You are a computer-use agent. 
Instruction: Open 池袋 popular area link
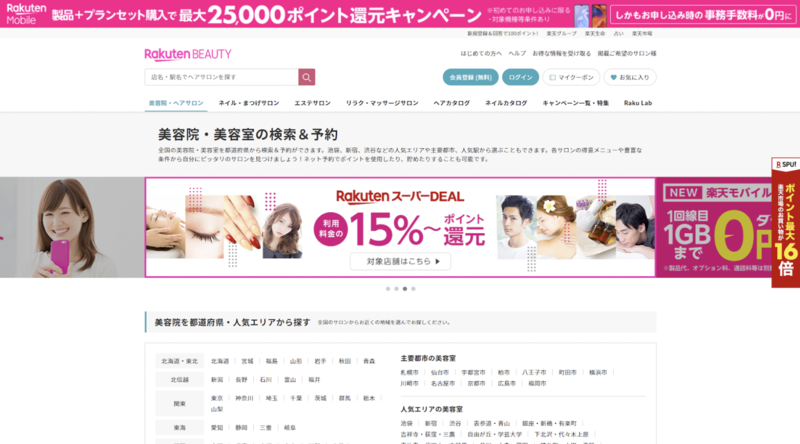click(x=407, y=424)
